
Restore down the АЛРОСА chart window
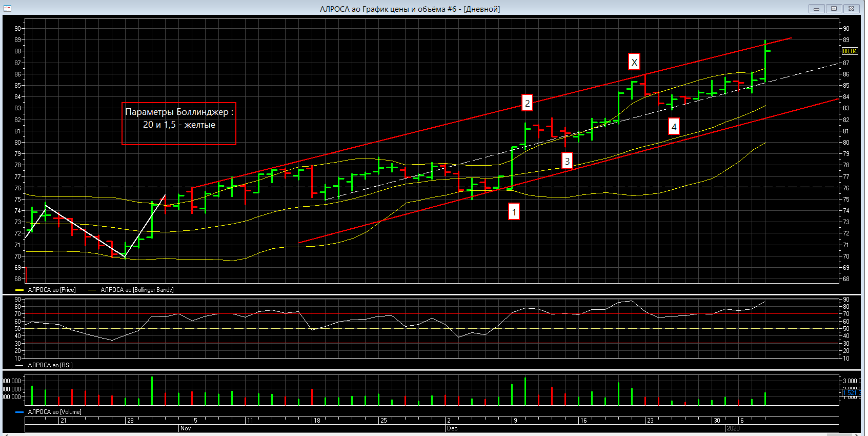[834, 9]
